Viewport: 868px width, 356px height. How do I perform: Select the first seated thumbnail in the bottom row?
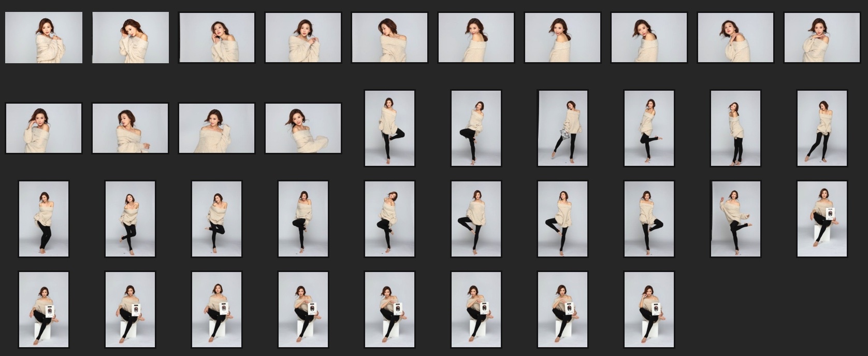click(44, 309)
